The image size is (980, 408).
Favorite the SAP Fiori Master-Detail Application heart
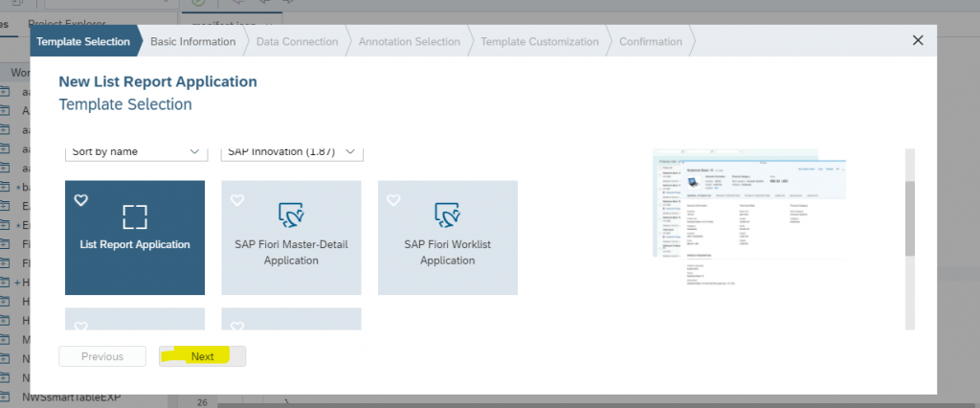pos(237,200)
